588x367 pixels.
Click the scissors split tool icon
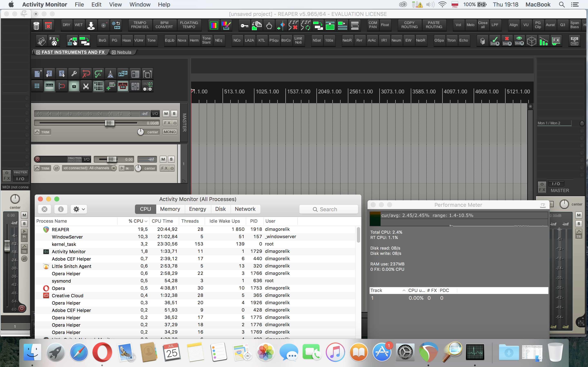[x=86, y=86]
